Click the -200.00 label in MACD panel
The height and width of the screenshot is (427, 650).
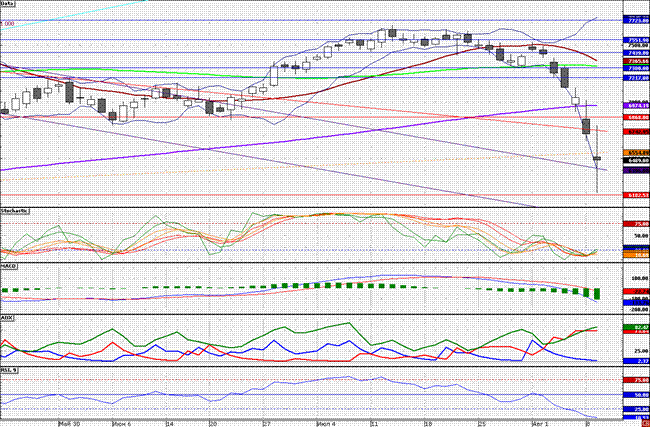pyautogui.click(x=638, y=309)
